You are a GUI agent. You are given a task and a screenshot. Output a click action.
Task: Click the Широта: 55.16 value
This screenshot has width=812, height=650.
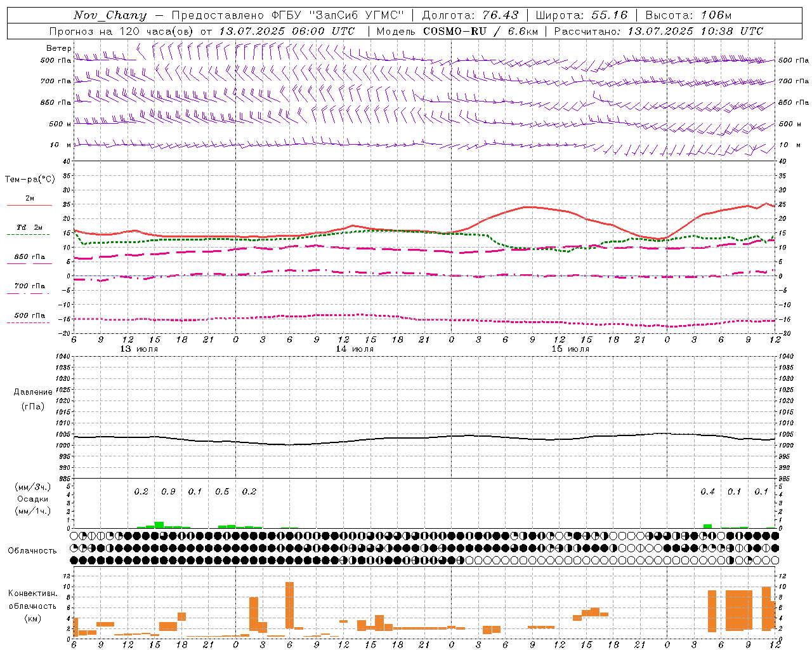(582, 15)
